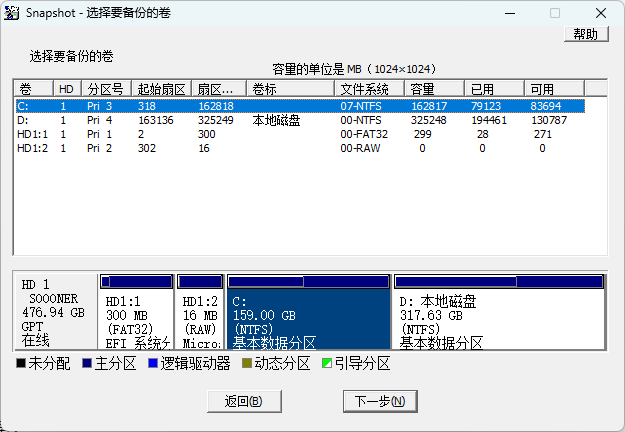
Task: Select the HD1:1 FAT32 volume row
Action: click(200, 134)
